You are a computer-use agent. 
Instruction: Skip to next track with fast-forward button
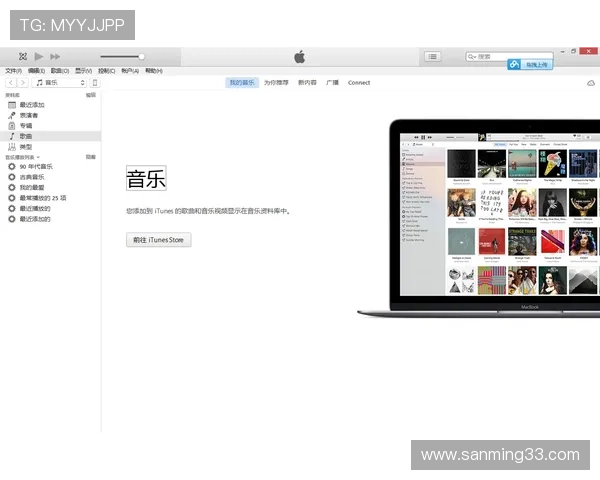(55, 57)
